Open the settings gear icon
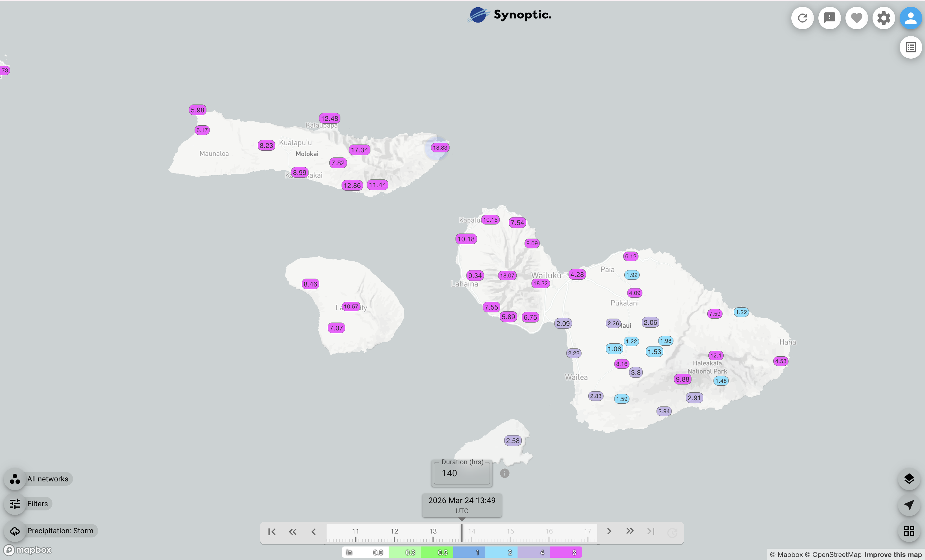This screenshot has height=560, width=925. click(x=883, y=18)
